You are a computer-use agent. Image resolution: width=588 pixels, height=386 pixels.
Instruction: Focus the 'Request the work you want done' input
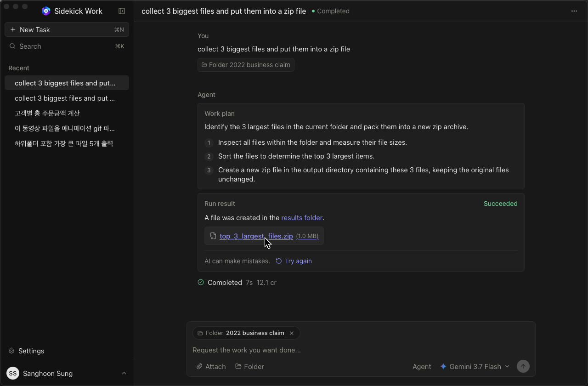click(x=361, y=350)
